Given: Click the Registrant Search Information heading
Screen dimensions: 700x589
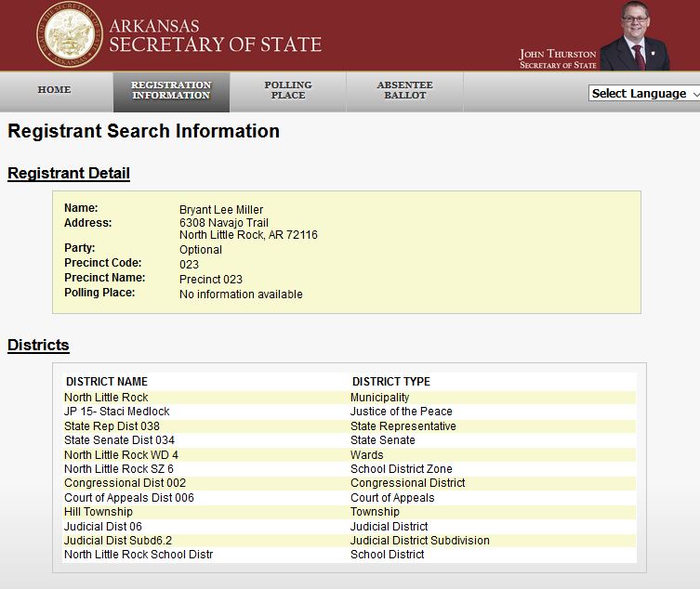Looking at the screenshot, I should click(144, 131).
